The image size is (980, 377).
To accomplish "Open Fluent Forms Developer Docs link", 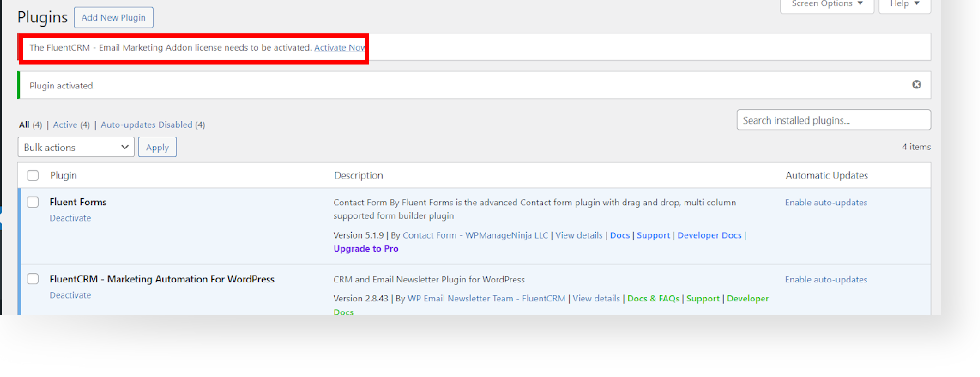I will point(709,235).
